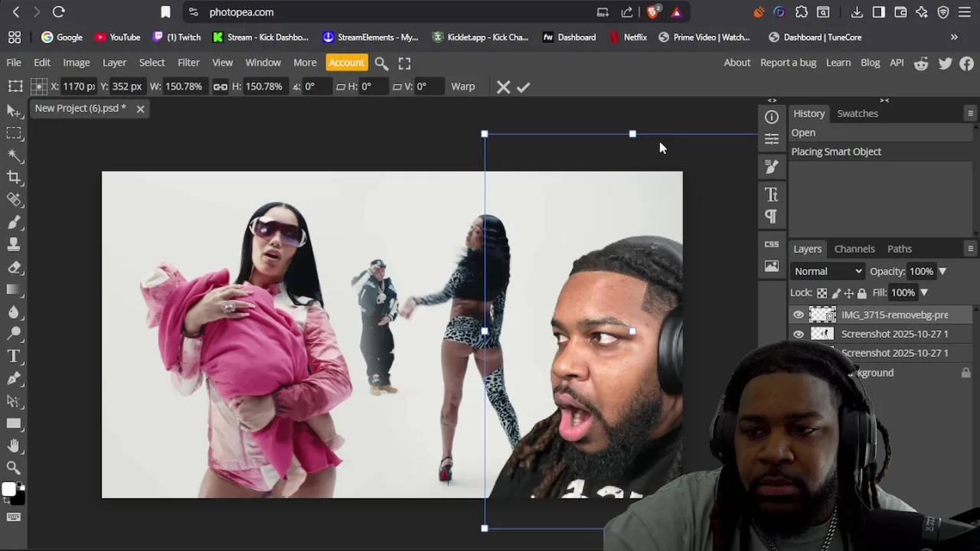980x551 pixels.
Task: Show more bookmarks chevron
Action: tap(954, 37)
